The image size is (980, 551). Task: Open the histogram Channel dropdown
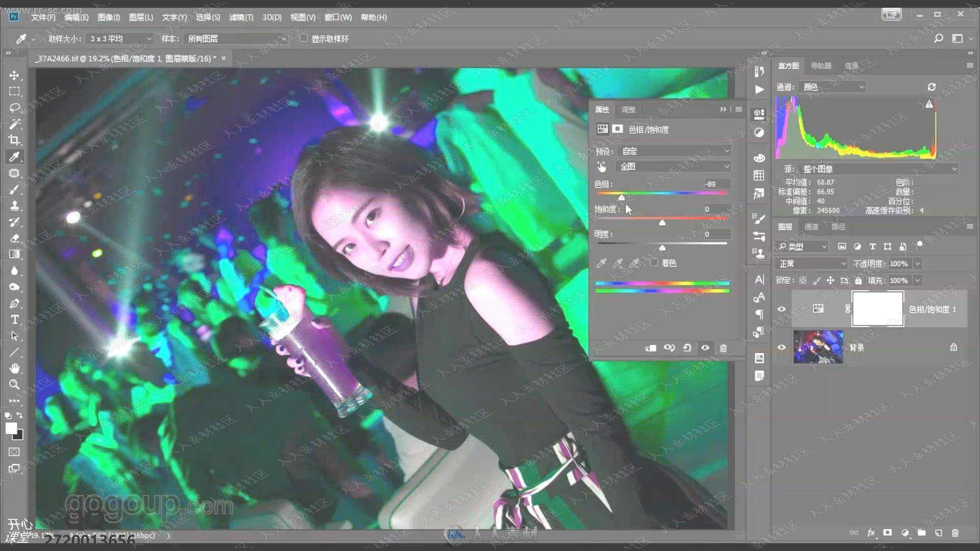tap(832, 87)
